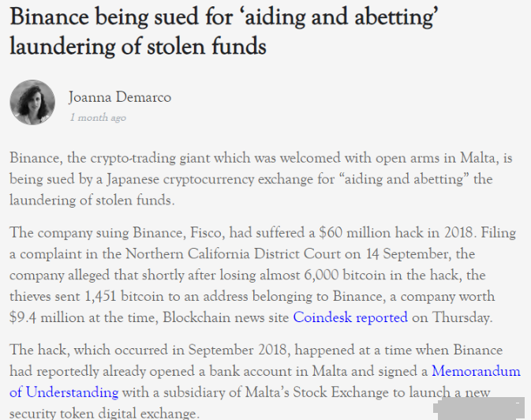Screen dimensions: 531x420
Task: Open the "Coindesk reported" hyperlink
Action: tap(350, 317)
